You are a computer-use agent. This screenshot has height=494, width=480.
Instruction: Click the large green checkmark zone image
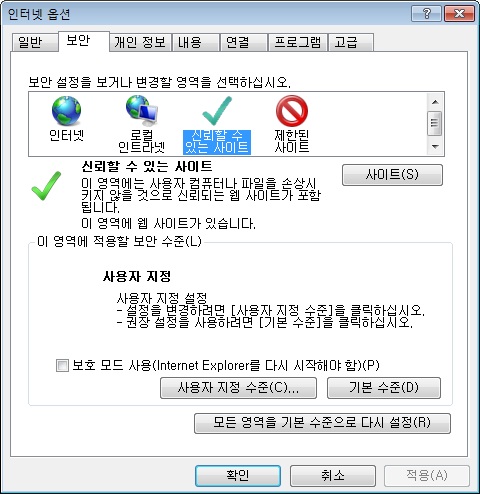[x=46, y=186]
